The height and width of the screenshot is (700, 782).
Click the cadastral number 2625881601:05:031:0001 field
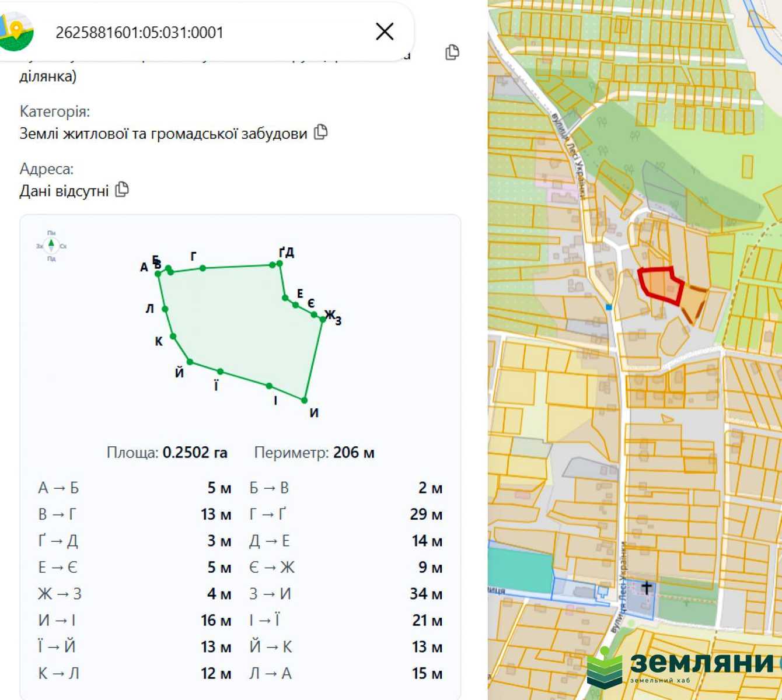click(x=139, y=33)
